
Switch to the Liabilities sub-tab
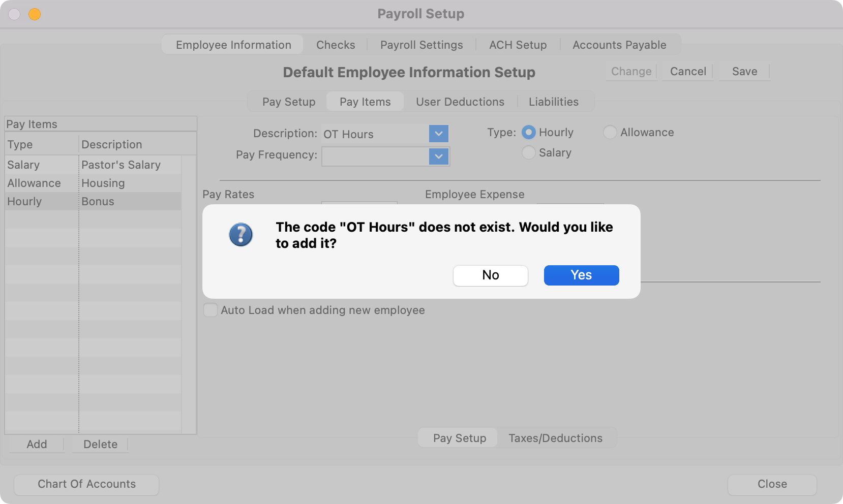click(553, 102)
